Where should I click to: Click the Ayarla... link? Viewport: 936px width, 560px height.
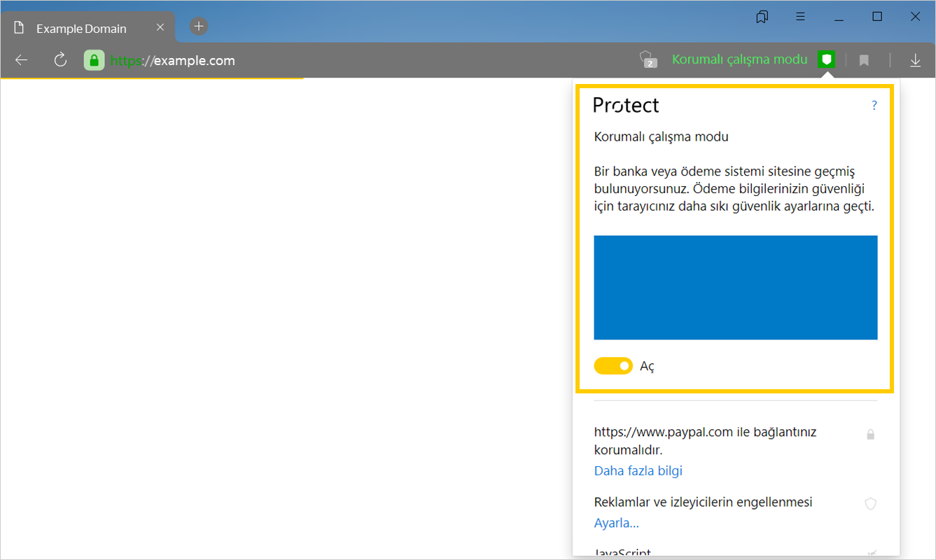(616, 523)
